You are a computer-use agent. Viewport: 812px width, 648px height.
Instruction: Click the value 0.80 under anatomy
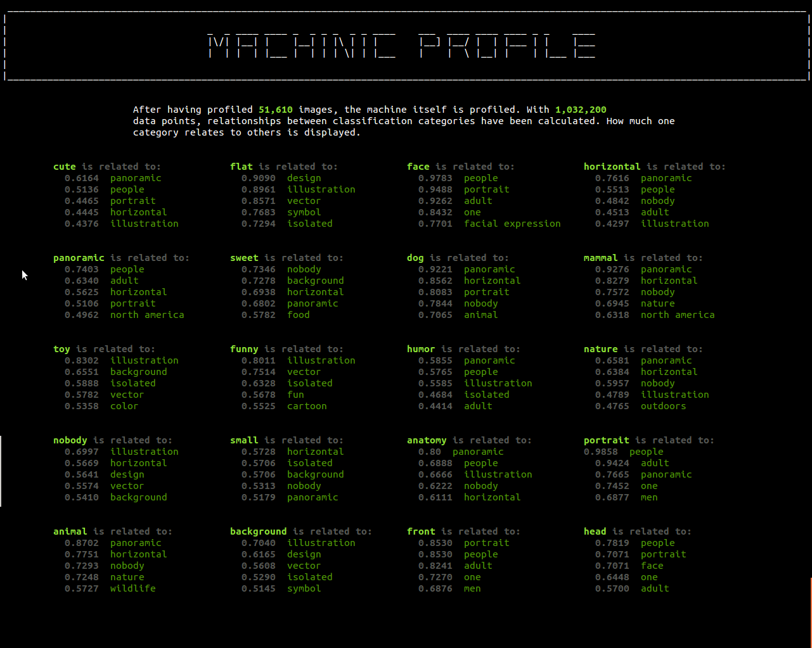[x=430, y=452]
